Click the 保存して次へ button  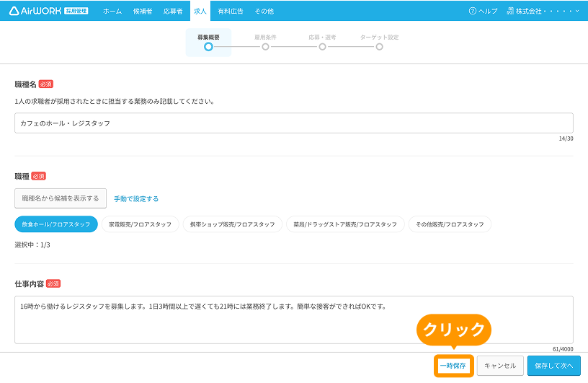[x=554, y=366]
